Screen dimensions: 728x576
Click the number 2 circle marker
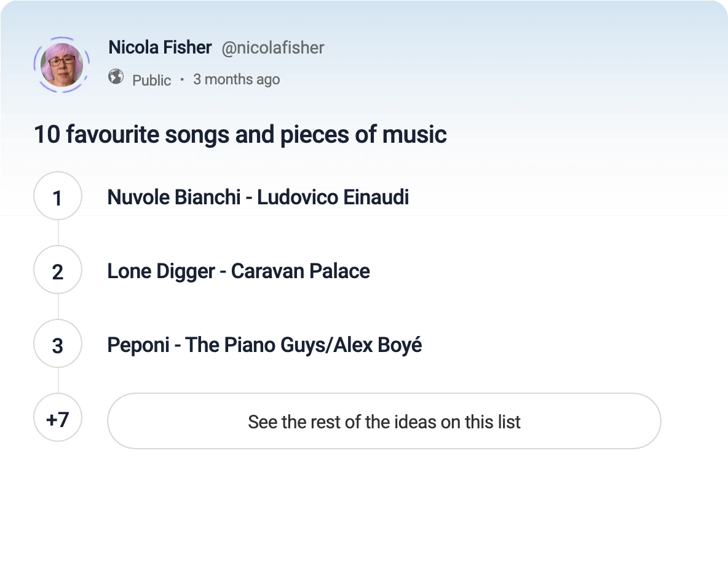click(58, 271)
